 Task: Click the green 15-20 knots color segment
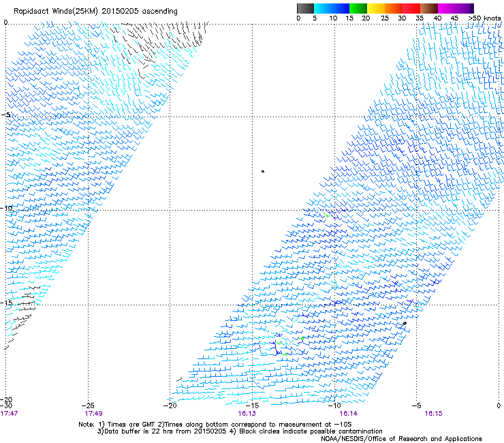(x=358, y=8)
